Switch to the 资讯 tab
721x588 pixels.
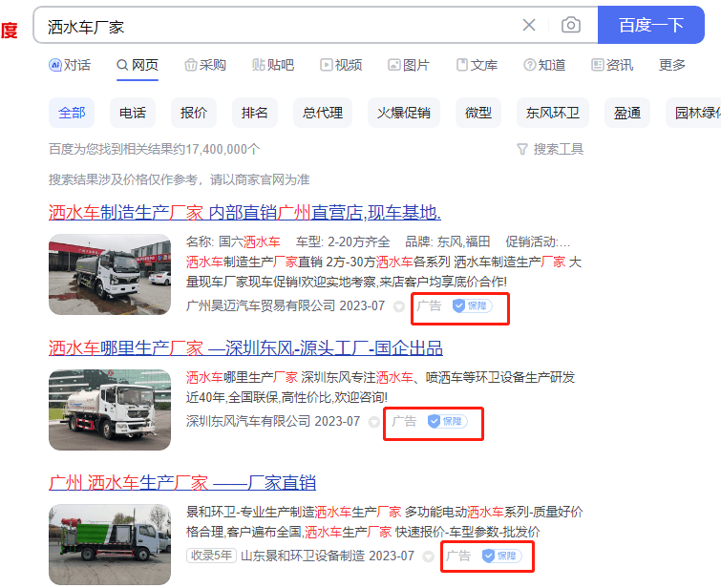point(612,65)
